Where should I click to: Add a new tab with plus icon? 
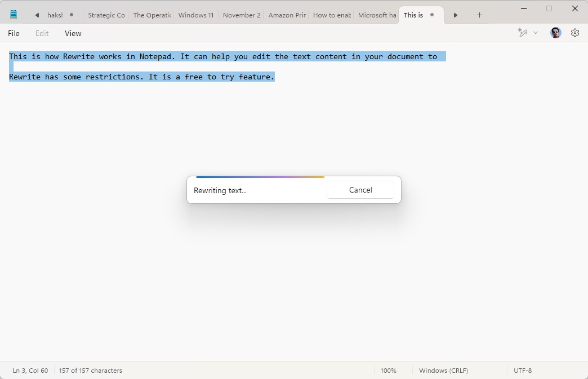(x=479, y=15)
